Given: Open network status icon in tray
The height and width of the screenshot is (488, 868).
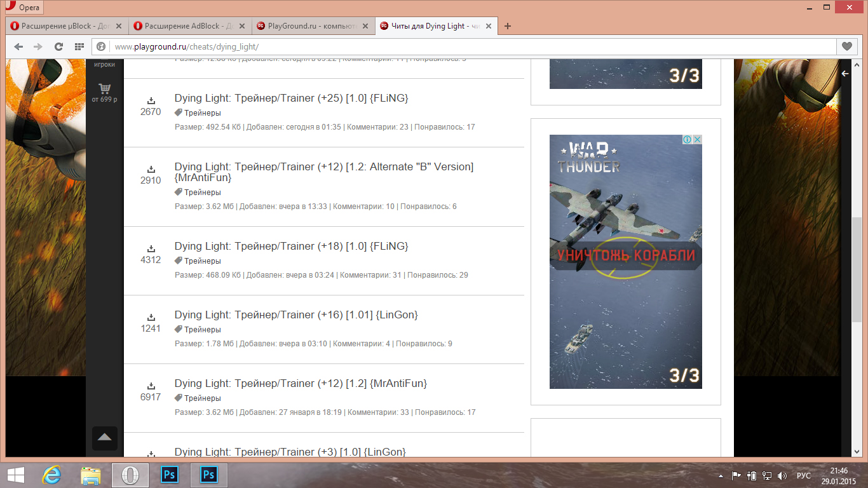Looking at the screenshot, I should click(767, 475).
